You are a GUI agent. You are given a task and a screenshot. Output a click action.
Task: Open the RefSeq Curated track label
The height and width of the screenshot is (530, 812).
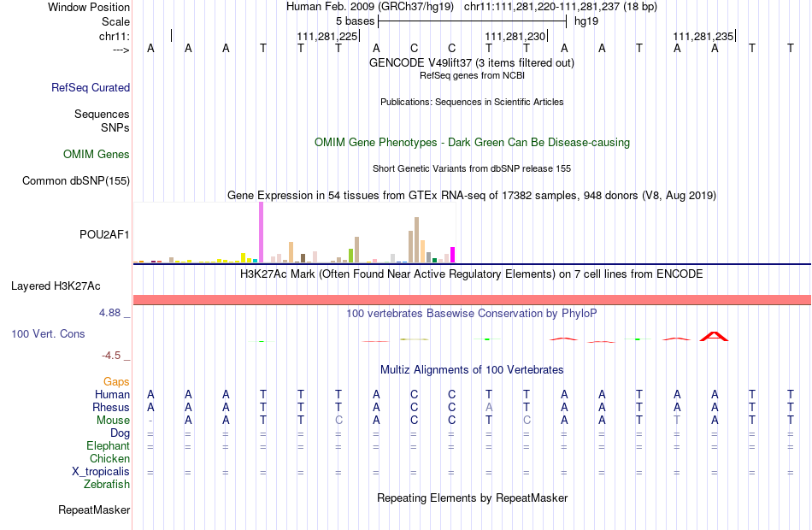coord(91,87)
